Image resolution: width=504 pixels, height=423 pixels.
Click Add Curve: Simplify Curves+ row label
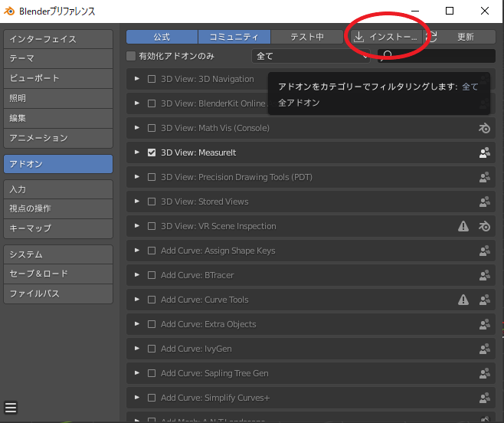click(215, 398)
